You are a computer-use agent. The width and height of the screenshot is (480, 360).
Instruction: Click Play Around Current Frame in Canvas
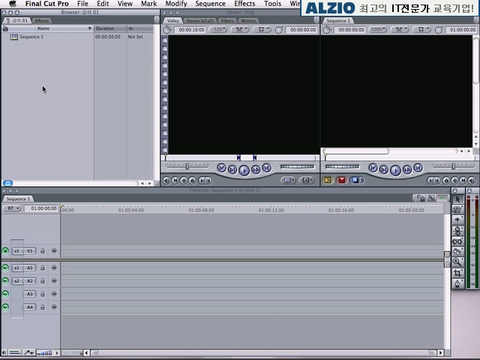[407, 170]
